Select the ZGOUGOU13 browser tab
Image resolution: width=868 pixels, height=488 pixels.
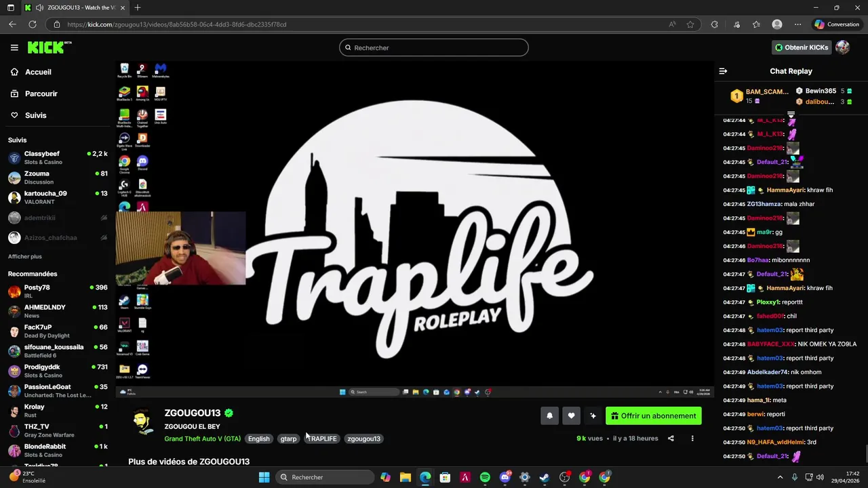coord(74,7)
